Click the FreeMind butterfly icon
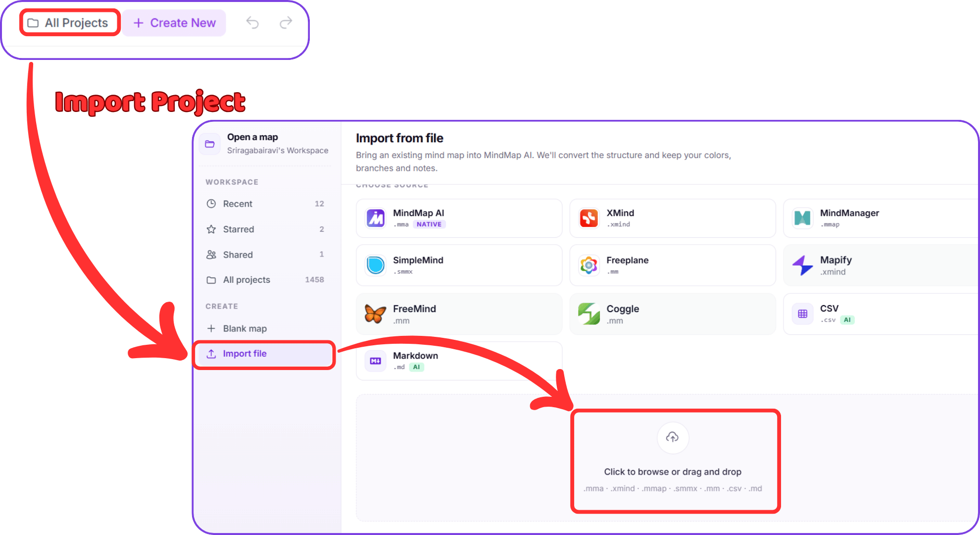 (375, 314)
